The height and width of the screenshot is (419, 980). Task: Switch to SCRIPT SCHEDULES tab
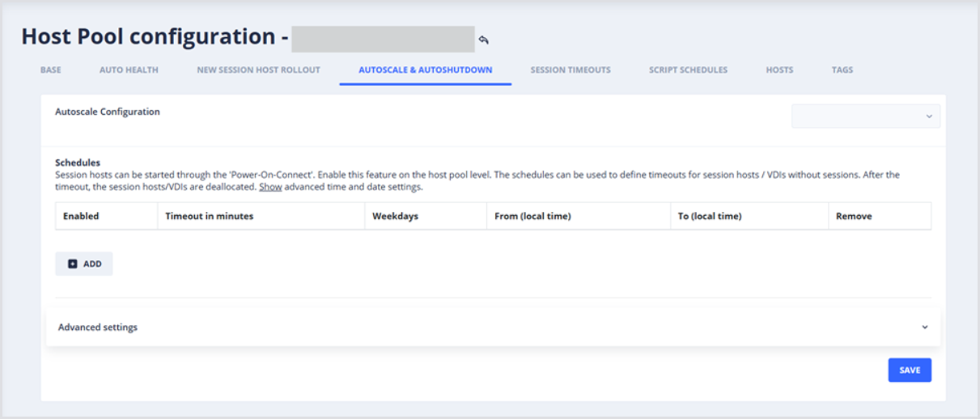click(x=688, y=70)
